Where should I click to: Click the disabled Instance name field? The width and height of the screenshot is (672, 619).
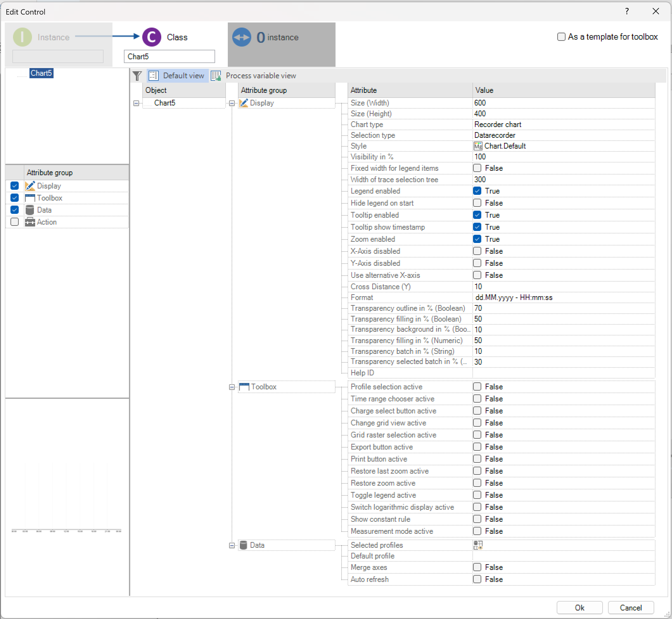pyautogui.click(x=58, y=56)
